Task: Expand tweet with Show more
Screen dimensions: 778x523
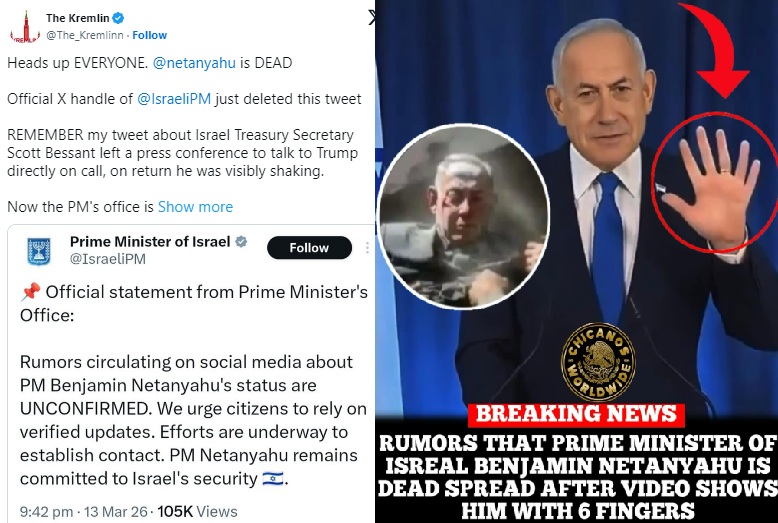Action: click(x=195, y=207)
